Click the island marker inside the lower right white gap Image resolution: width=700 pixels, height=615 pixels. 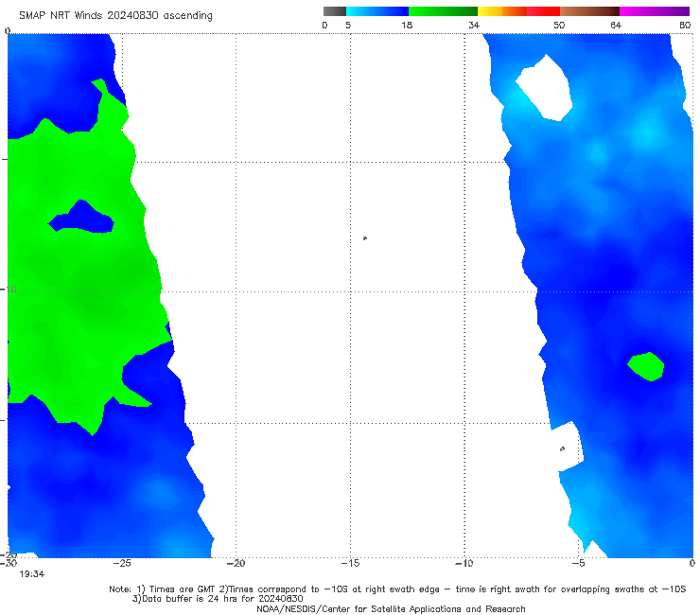[563, 448]
